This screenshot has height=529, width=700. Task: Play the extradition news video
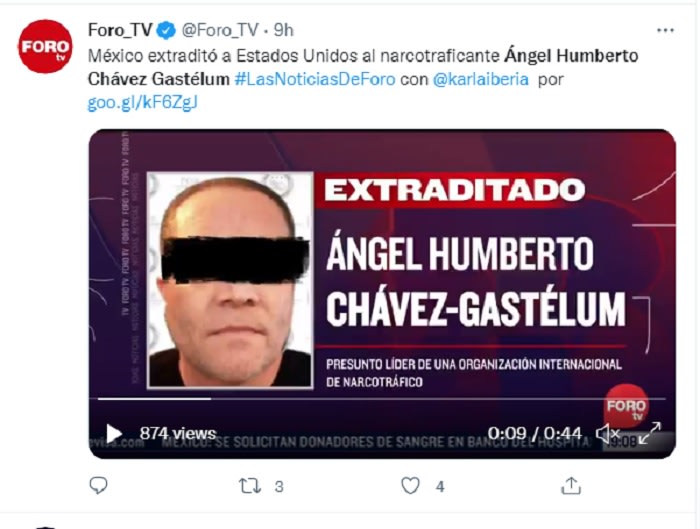click(114, 433)
